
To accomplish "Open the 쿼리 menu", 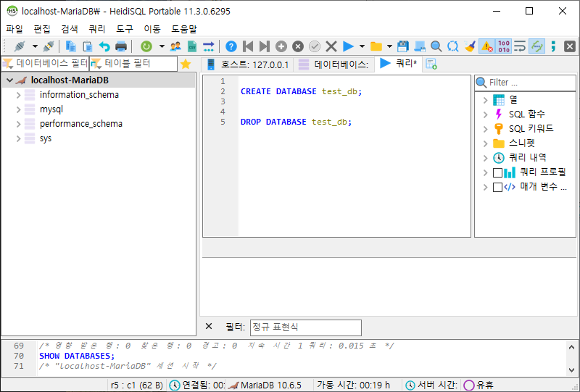I will 97,29.
